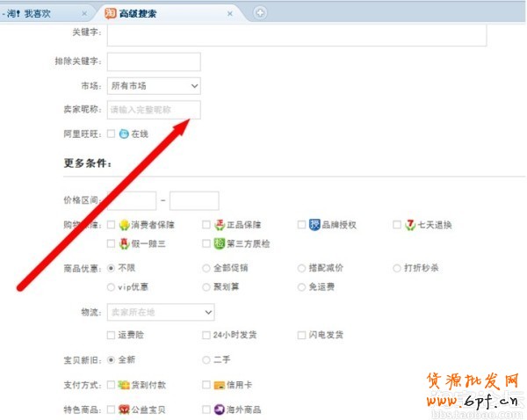Click the 卖家昵称 seller nickname input field
The image size is (527, 420).
(154, 110)
